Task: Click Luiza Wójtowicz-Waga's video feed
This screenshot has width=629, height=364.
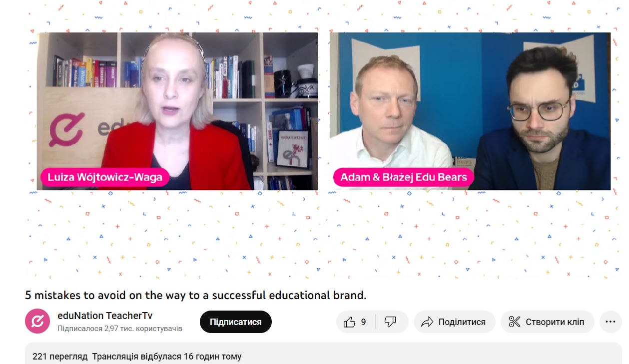Action: click(x=177, y=111)
